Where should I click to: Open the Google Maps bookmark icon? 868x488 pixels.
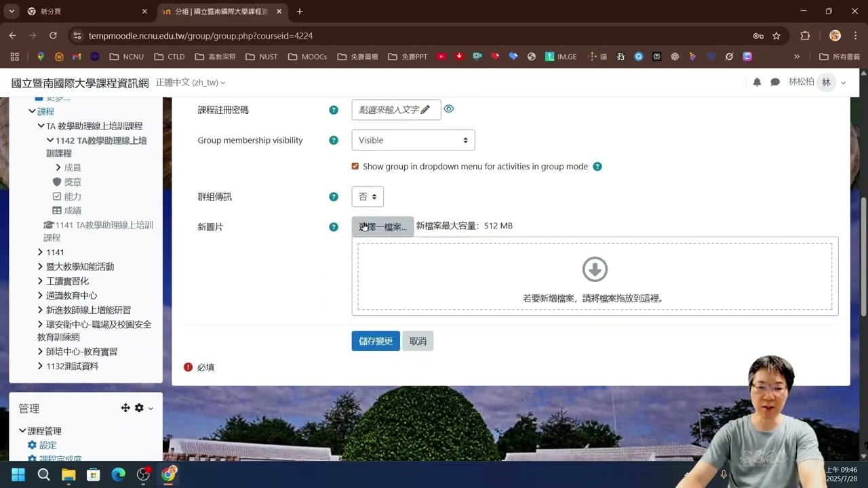(x=41, y=57)
